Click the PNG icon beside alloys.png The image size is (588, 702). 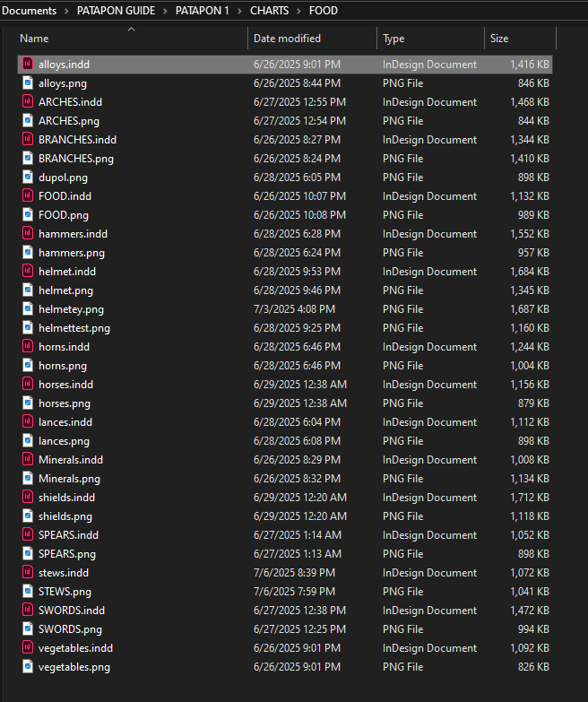28,83
